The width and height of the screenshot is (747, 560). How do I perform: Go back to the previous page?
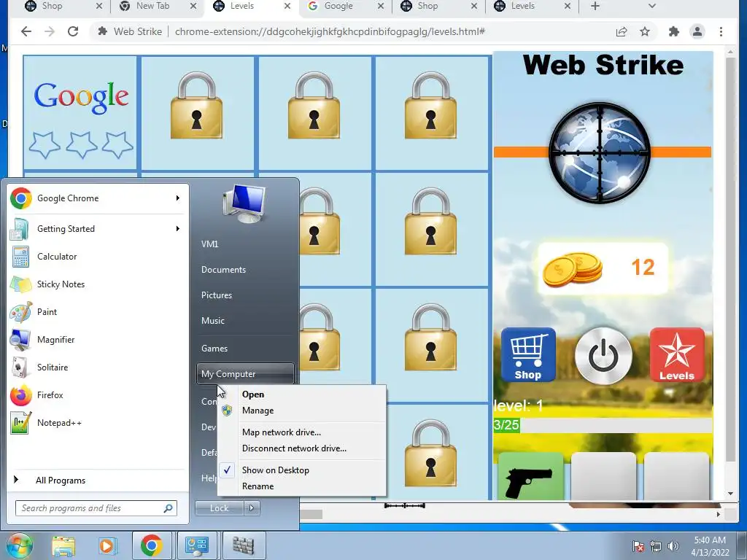pos(26,31)
